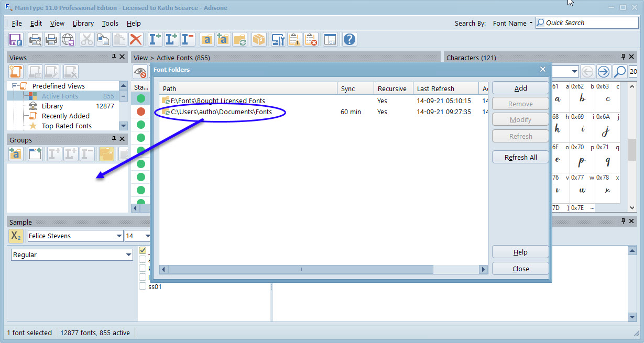Click the globe export-to-web icon
The width and height of the screenshot is (644, 343).
click(x=68, y=39)
